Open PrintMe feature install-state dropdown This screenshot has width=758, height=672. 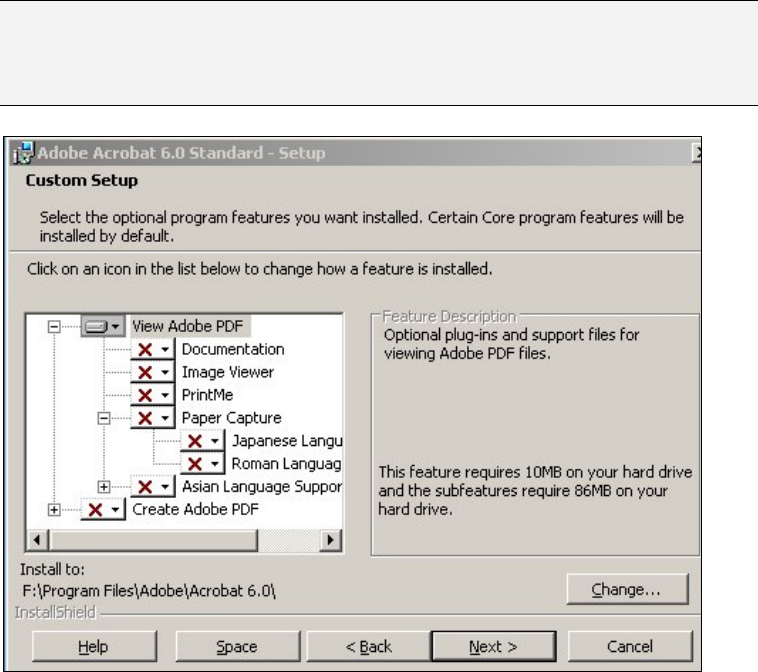tap(152, 395)
